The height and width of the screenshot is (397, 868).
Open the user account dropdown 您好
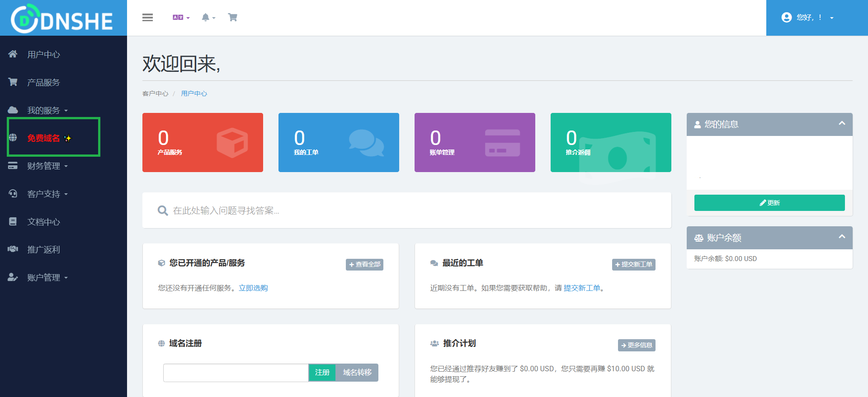pyautogui.click(x=808, y=18)
